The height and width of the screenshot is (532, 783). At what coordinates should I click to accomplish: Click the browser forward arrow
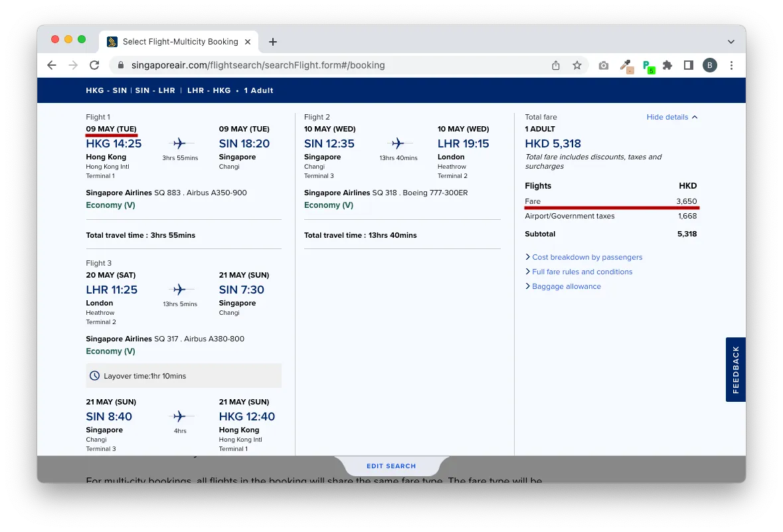(73, 65)
